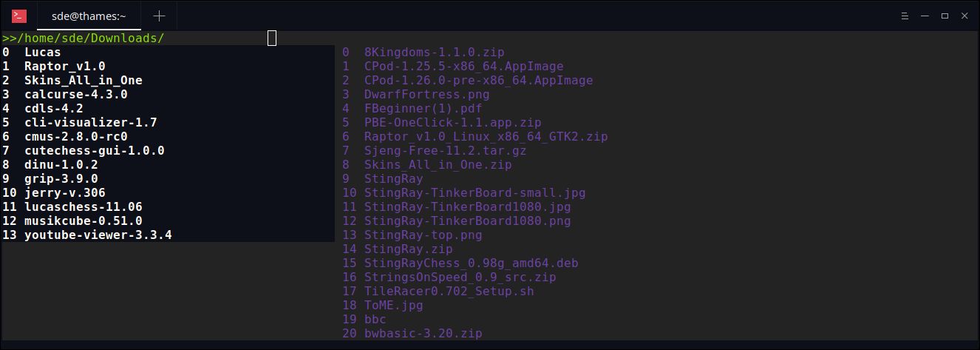Select the TileRacer0.702_Setup.sh file

point(449,292)
